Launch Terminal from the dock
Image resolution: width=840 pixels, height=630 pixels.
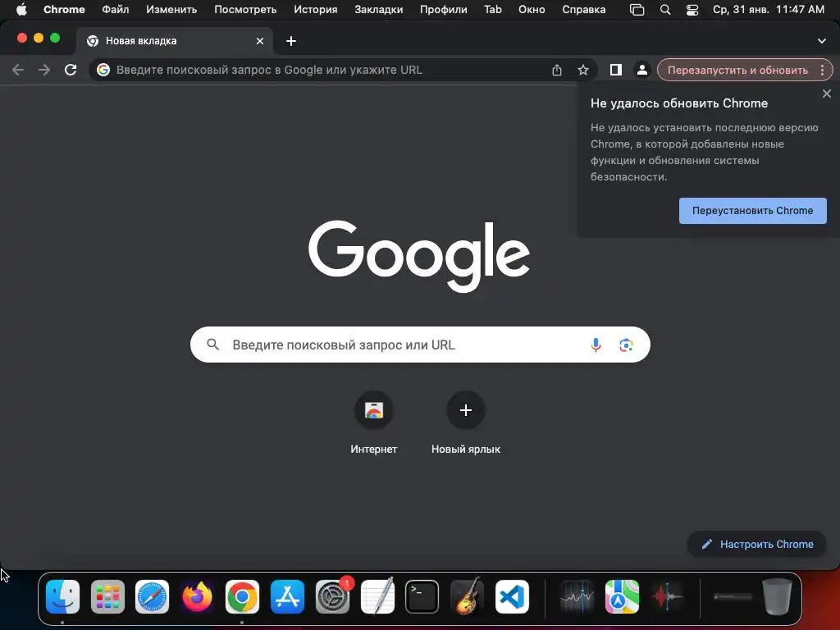422,597
